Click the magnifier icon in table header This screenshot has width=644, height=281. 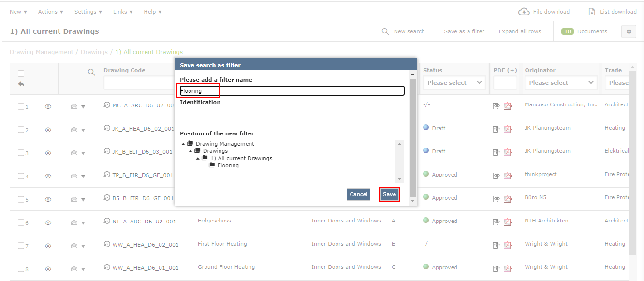pos(91,72)
